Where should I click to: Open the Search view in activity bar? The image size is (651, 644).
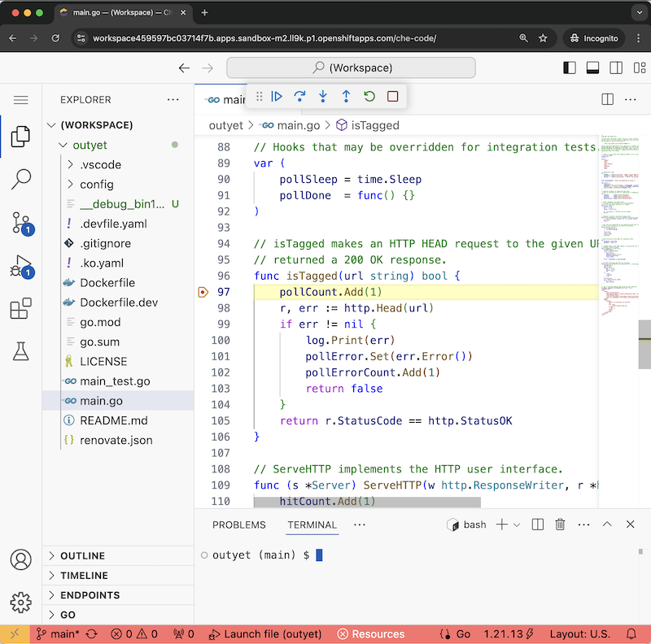20,180
